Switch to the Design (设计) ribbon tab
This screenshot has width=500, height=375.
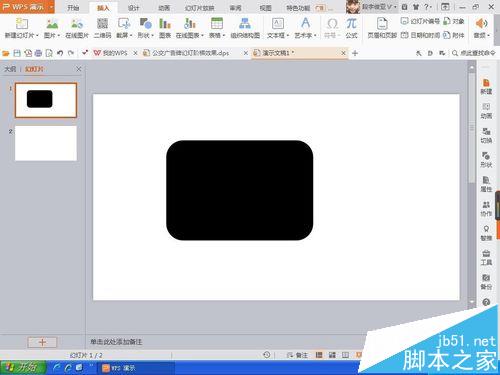coord(133,8)
